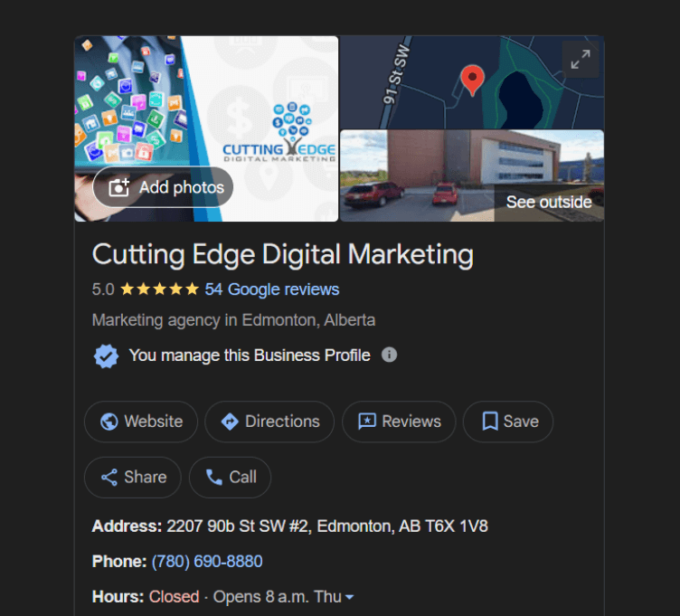
Task: Expand the hours dropdown arrow
Action: point(349,597)
